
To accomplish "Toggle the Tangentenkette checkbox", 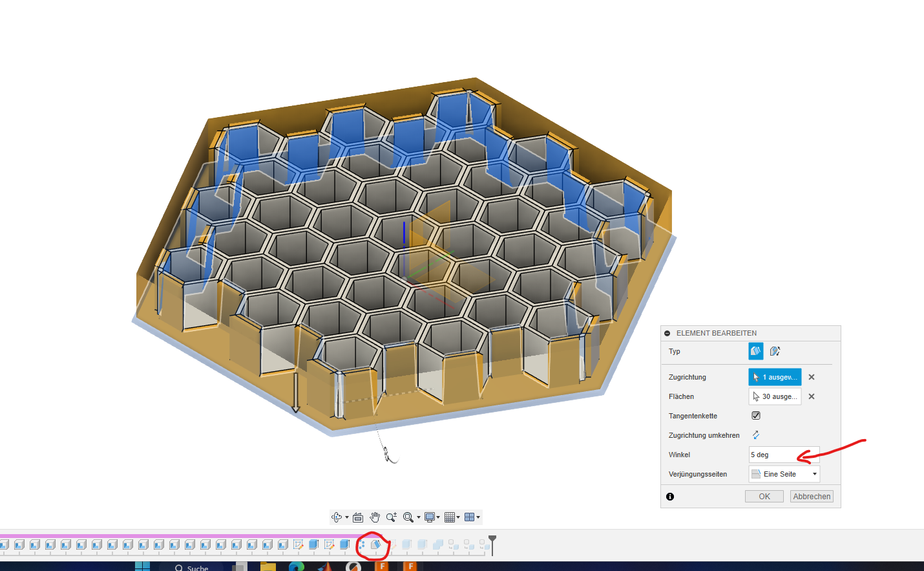I will (x=756, y=416).
